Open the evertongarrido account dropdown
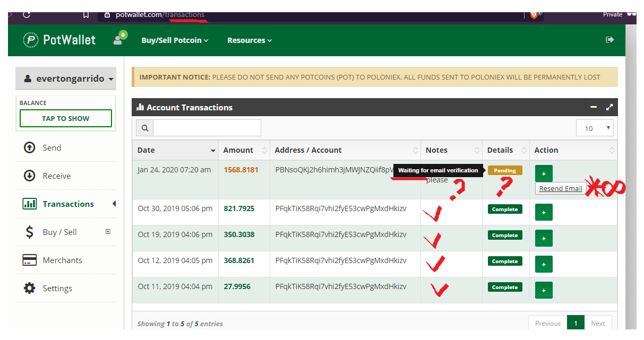The height and width of the screenshot is (340, 644). (66, 79)
